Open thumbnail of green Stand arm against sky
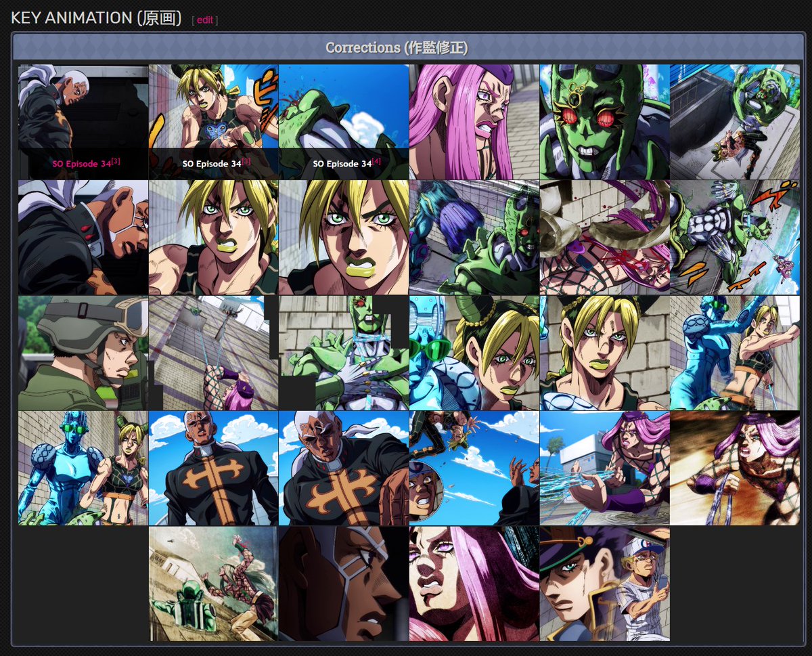The width and height of the screenshot is (812, 656). (x=344, y=122)
